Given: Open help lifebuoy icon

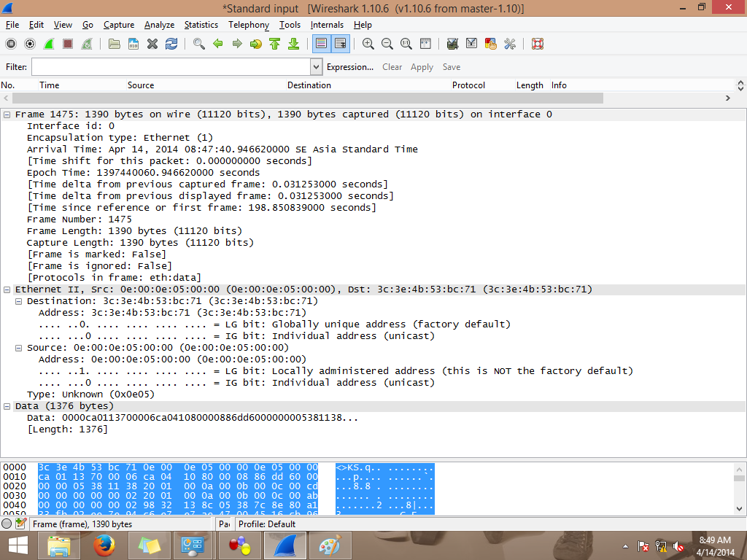Looking at the screenshot, I should pyautogui.click(x=538, y=44).
